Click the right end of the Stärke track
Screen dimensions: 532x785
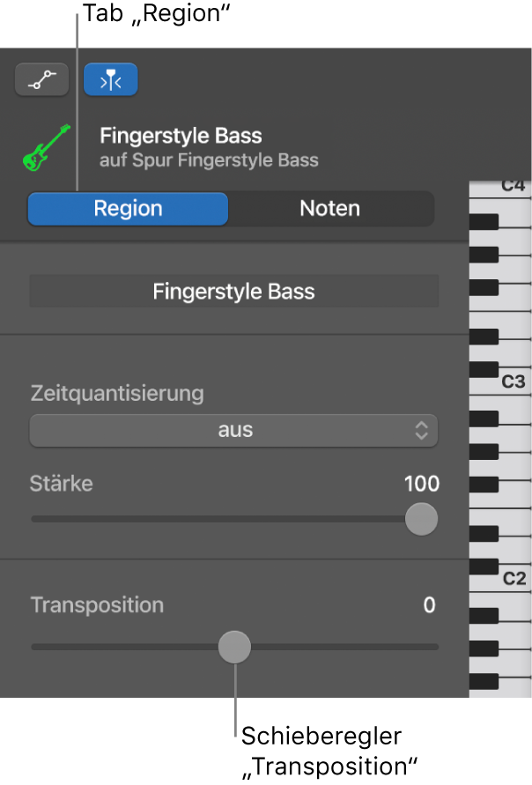tap(435, 520)
